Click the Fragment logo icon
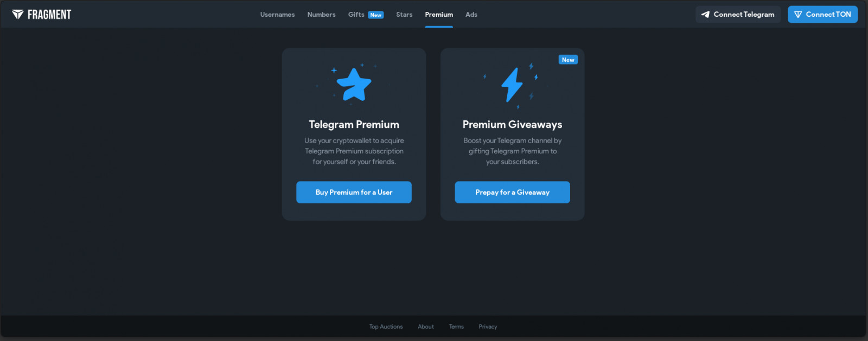The width and height of the screenshot is (868, 341). point(18,15)
